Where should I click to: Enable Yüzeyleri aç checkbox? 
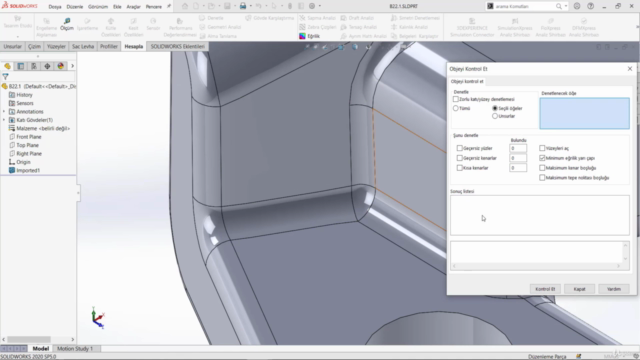542,148
